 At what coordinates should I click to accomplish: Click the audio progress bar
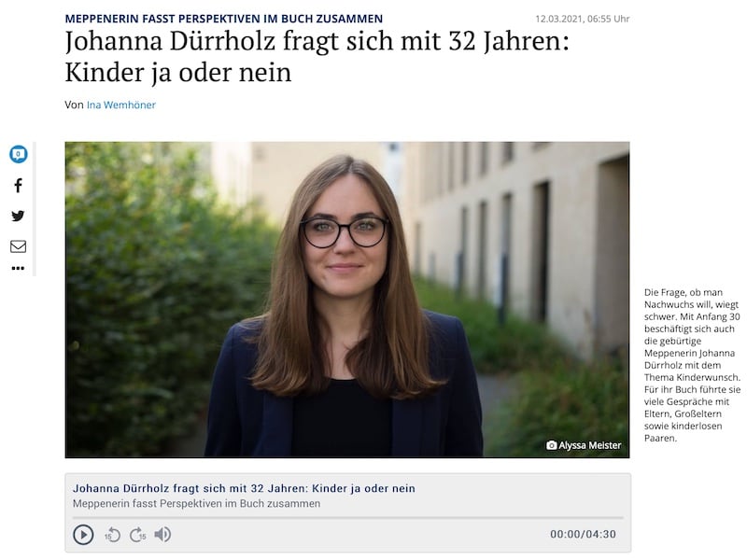[x=347, y=517]
